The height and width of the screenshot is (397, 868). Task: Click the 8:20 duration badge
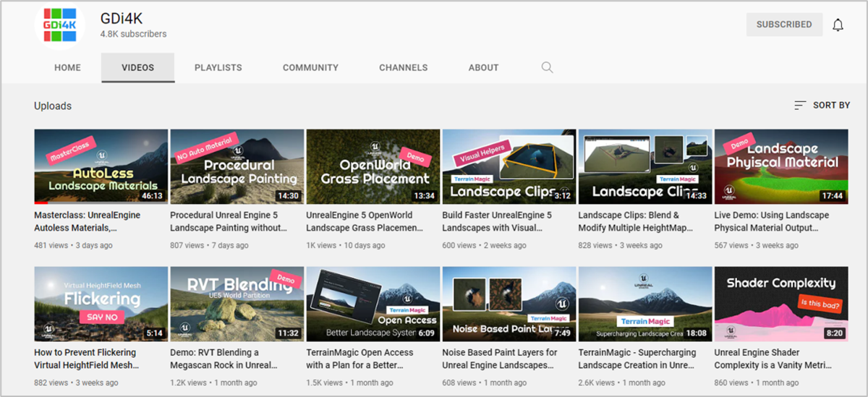(x=834, y=333)
